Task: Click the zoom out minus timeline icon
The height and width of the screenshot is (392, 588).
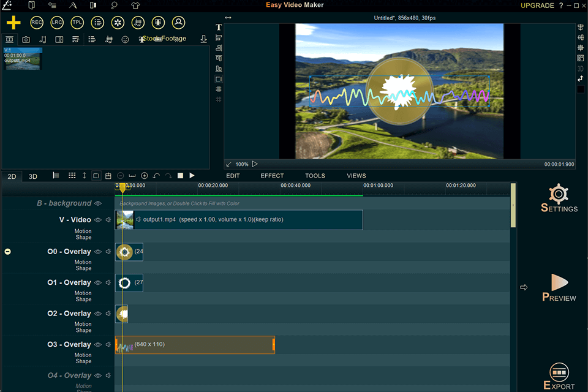Action: (121, 176)
